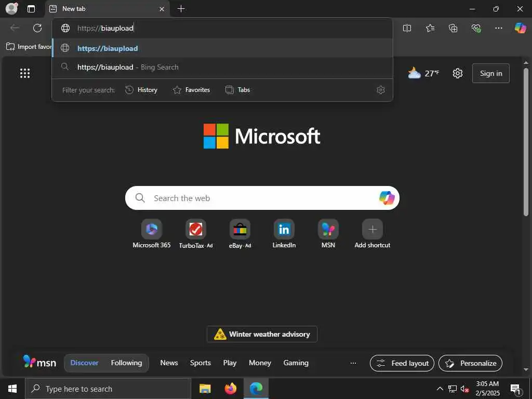Screen dimensions: 532x399
Task: Open the Play feed category
Action: pos(230,363)
